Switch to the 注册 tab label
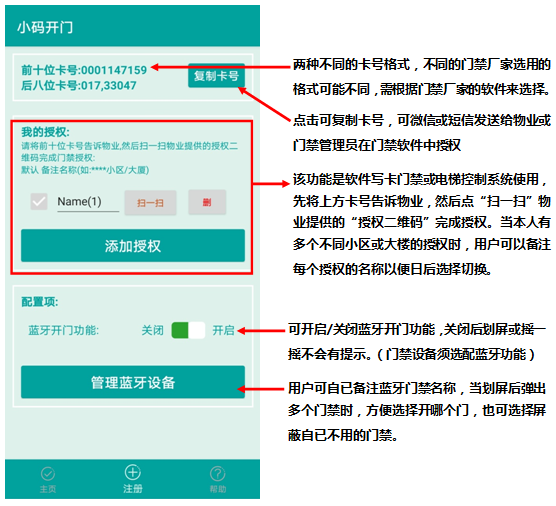This screenshot has height=506, width=556. pyautogui.click(x=133, y=489)
